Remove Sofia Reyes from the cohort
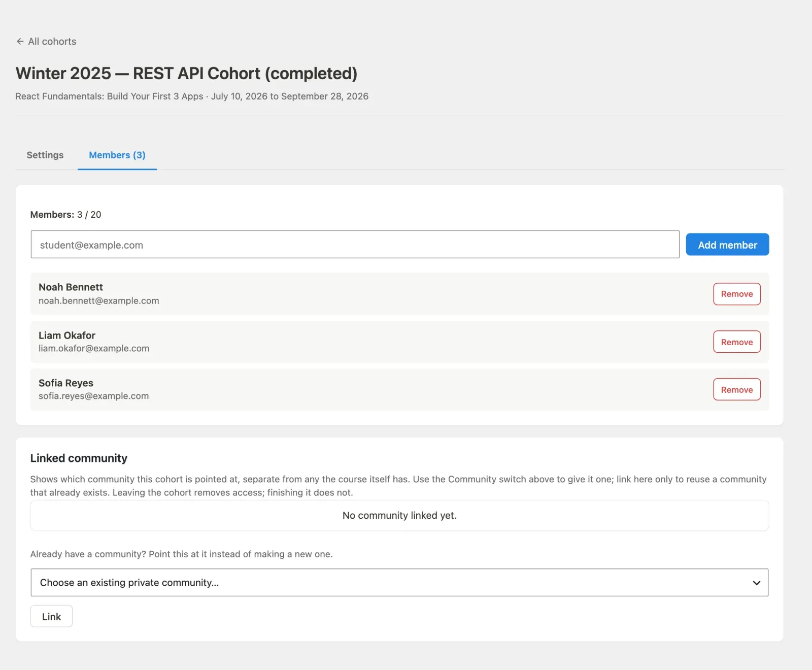This screenshot has width=812, height=670. point(737,389)
